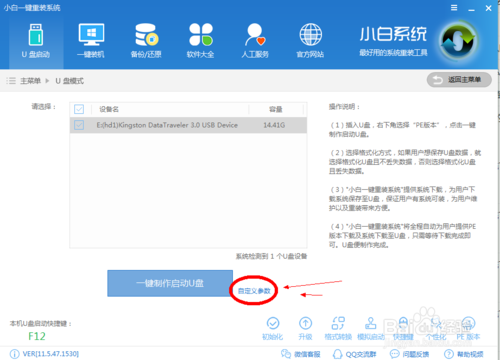Screen dimensions: 500x360
Task: Click 返回主菜单 button
Action: (x=459, y=80)
